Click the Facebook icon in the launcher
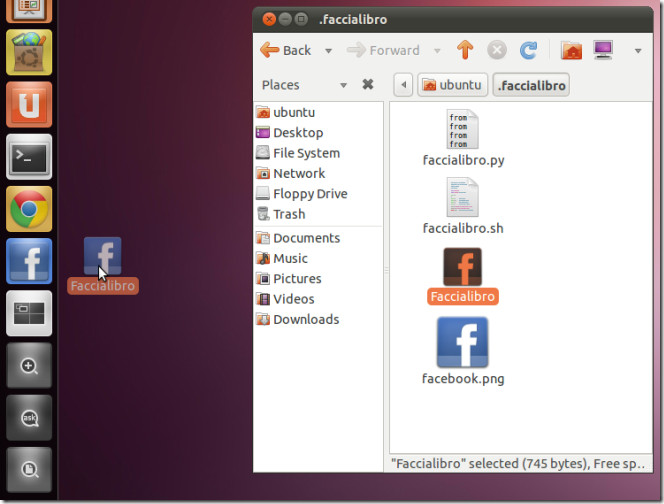This screenshot has height=504, width=664. (x=29, y=261)
